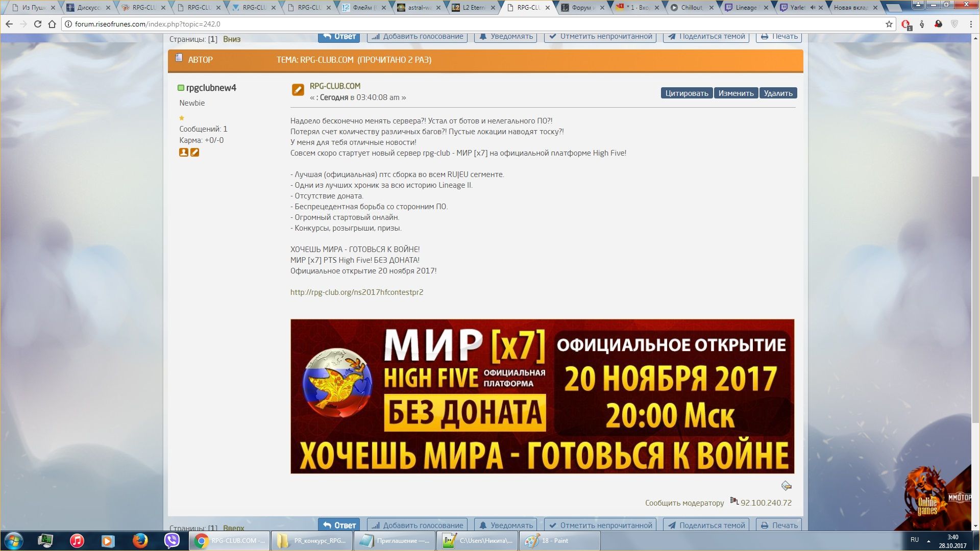Open the red ad-blocker extension icon
Viewport: 980px width, 551px height.
click(x=906, y=24)
